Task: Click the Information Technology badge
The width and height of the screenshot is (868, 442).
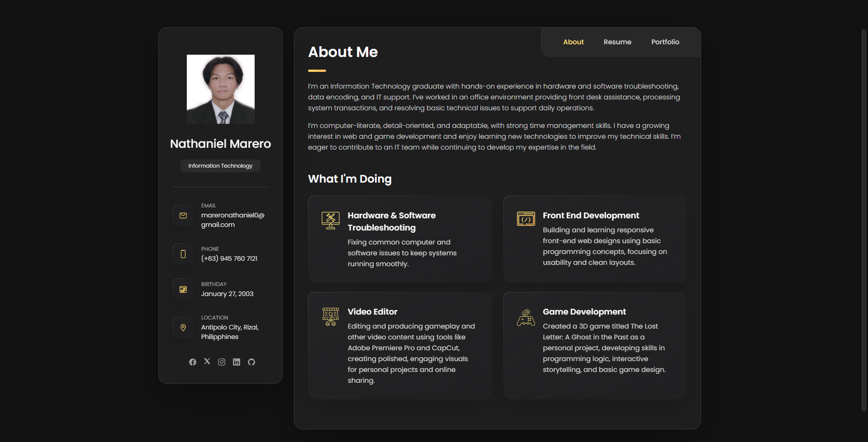Action: (220, 165)
